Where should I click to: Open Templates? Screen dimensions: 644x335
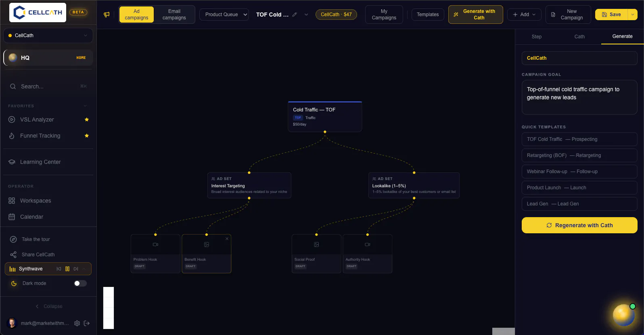(428, 15)
